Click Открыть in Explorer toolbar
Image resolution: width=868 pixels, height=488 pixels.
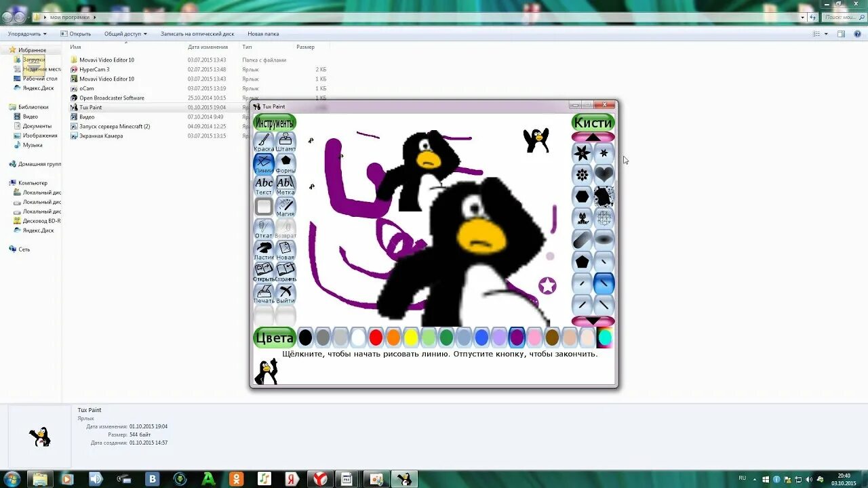(76, 34)
